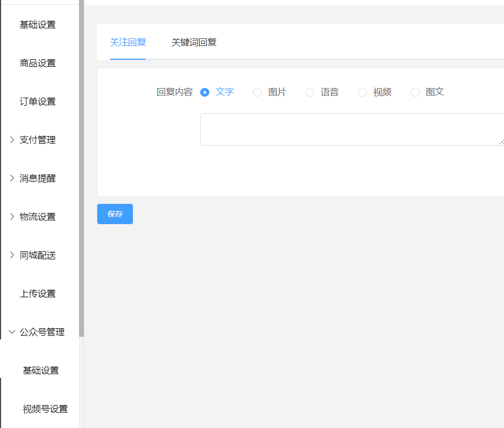The height and width of the screenshot is (428, 504).
Task: Expand the 支付管理 menu chevron
Action: pyautogui.click(x=12, y=140)
